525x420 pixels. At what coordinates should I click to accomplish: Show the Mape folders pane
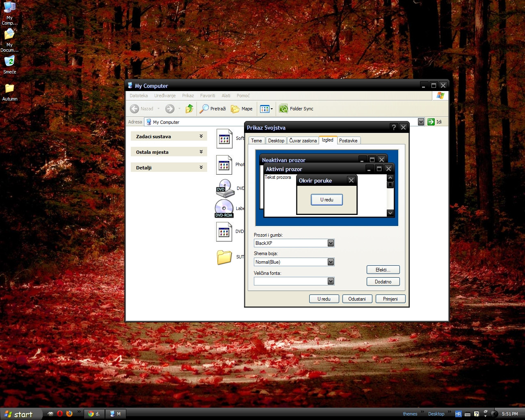[x=242, y=109]
